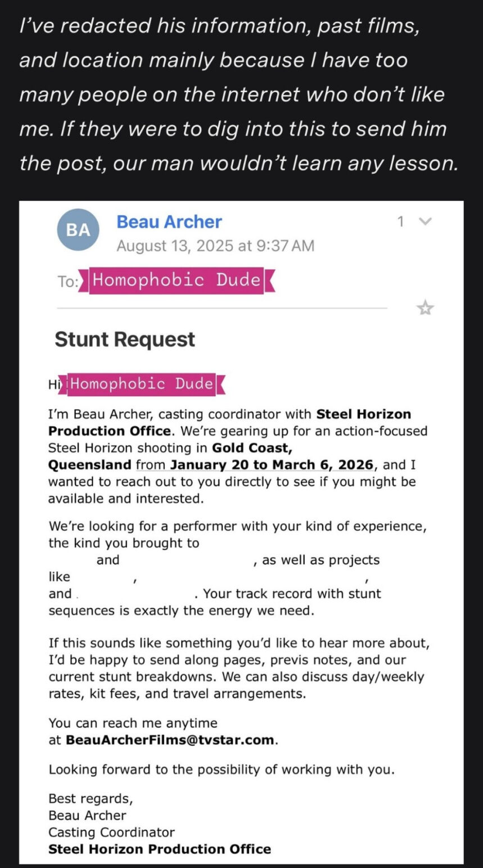Click the Stunt Request subject heading
Image resolution: width=483 pixels, height=868 pixels.
(125, 340)
